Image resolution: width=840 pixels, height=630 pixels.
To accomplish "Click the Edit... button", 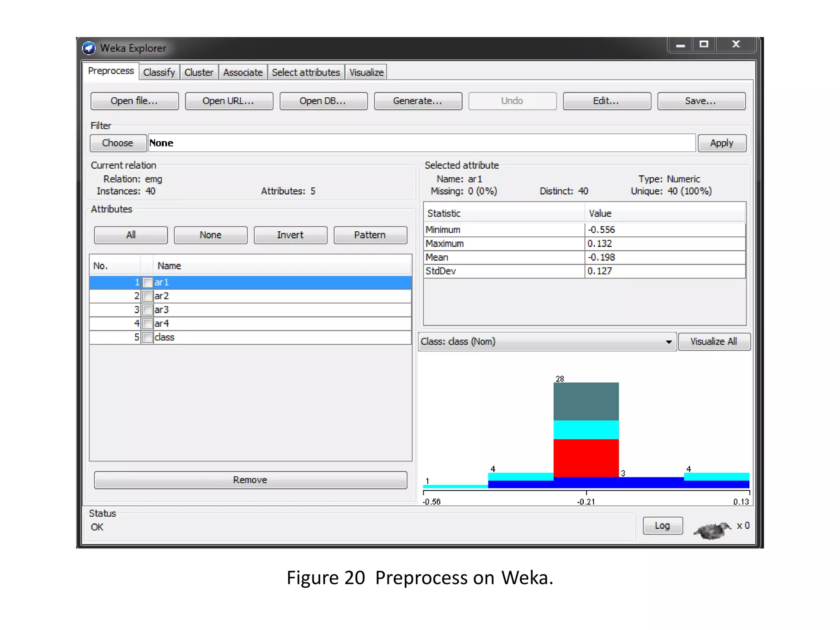I will point(607,101).
